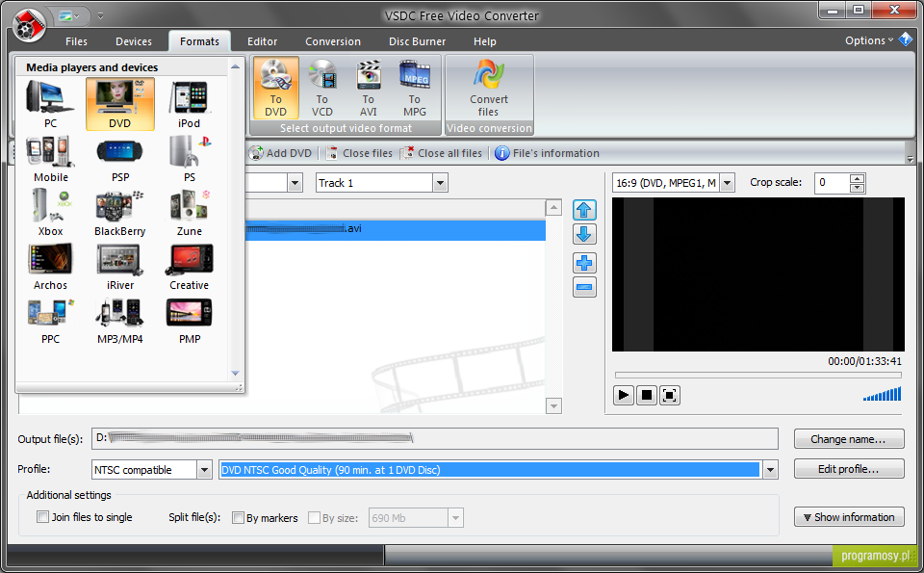Open the Editor tab
This screenshot has width=924, height=573.
pos(262,41)
